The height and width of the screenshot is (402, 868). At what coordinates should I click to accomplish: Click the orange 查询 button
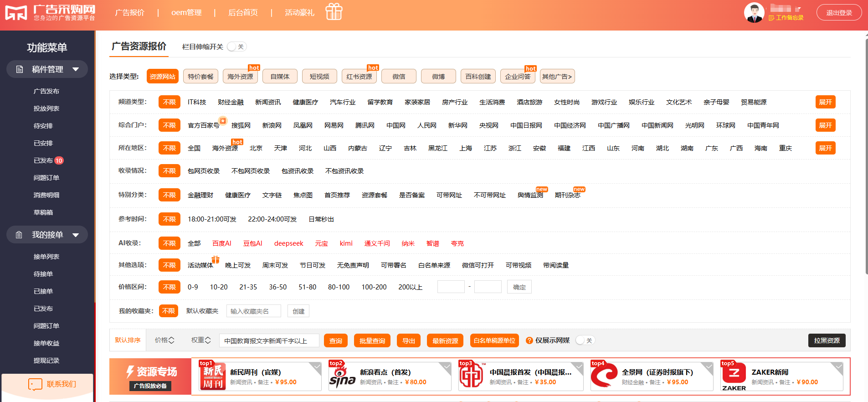click(x=336, y=340)
